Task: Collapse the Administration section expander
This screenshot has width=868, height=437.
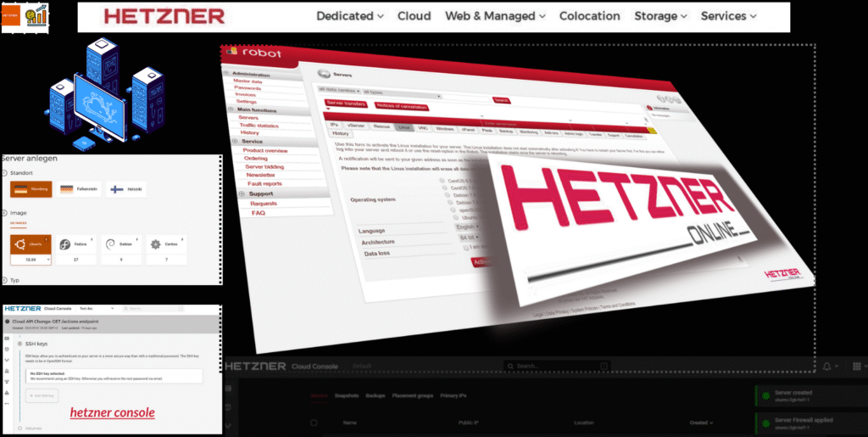Action: coord(225,74)
